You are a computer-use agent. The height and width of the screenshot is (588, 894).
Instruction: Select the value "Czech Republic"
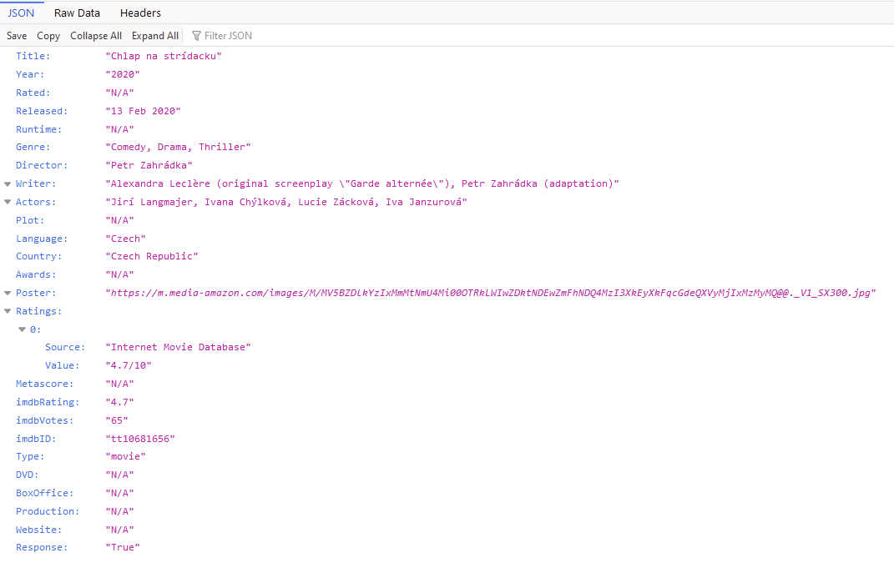coord(152,256)
